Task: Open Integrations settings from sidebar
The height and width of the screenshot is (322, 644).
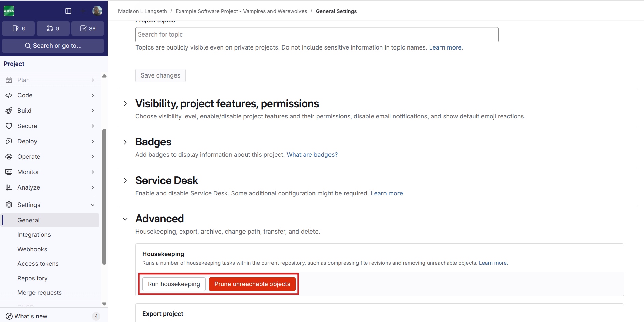Action: [34, 235]
